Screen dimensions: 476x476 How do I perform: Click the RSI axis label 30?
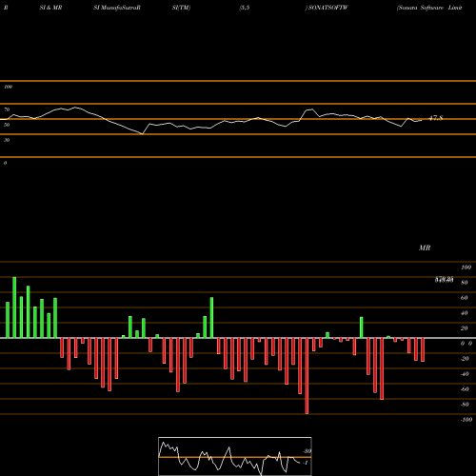click(7, 140)
